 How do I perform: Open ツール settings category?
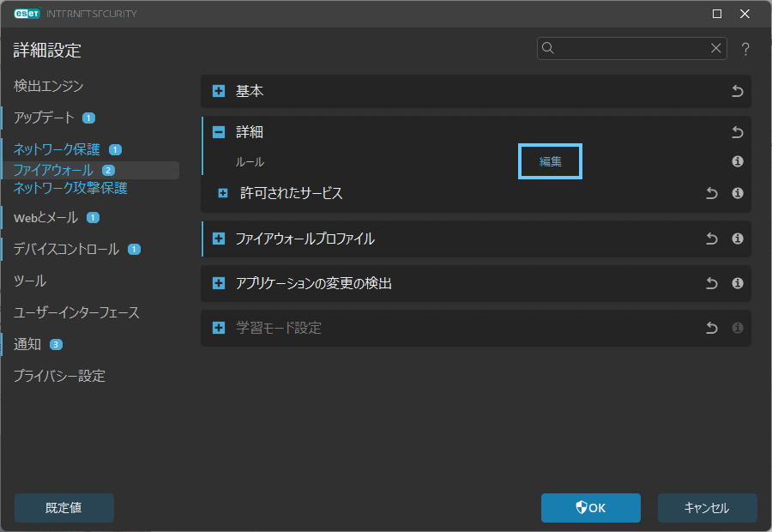(x=30, y=281)
